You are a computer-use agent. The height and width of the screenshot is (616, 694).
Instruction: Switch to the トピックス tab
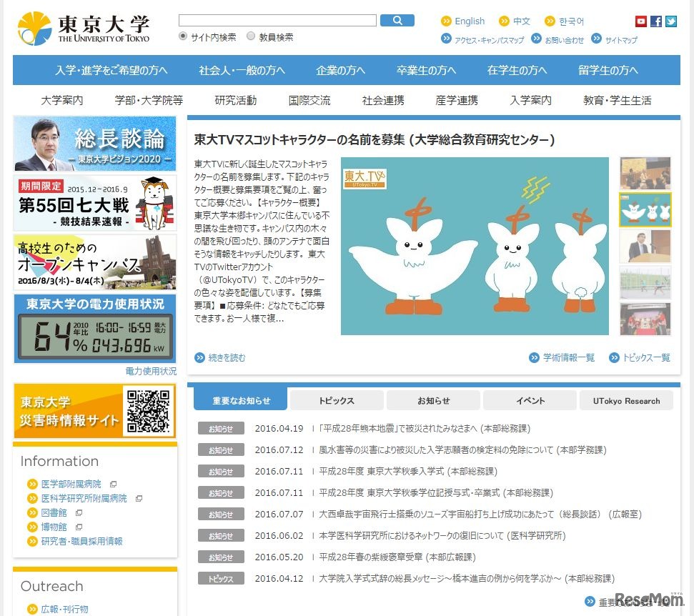(x=336, y=400)
